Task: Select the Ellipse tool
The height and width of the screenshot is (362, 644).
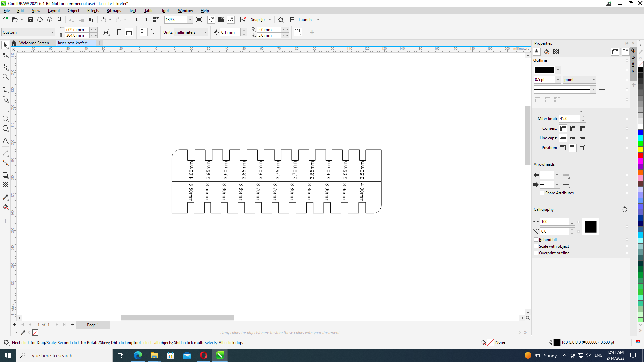Action: 5,118
